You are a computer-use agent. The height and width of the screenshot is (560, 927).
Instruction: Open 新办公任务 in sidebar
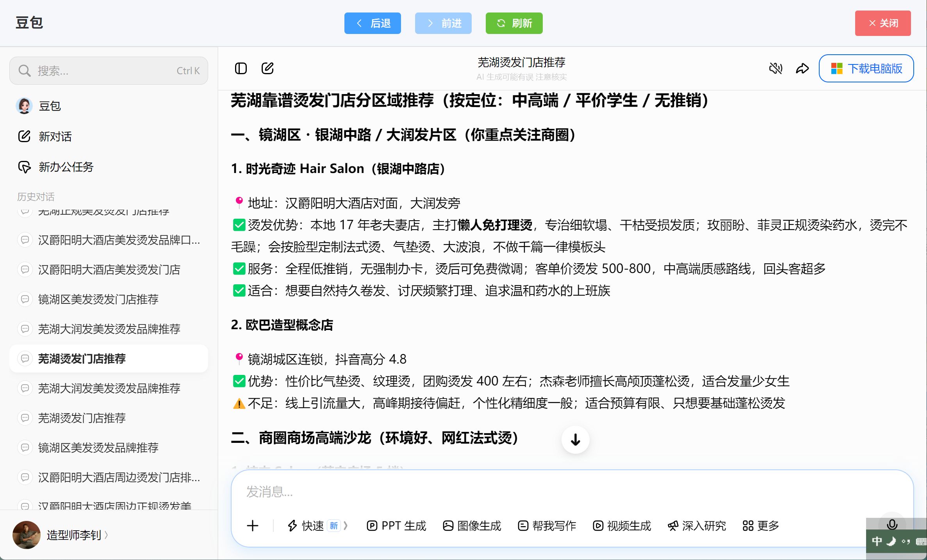click(x=109, y=167)
